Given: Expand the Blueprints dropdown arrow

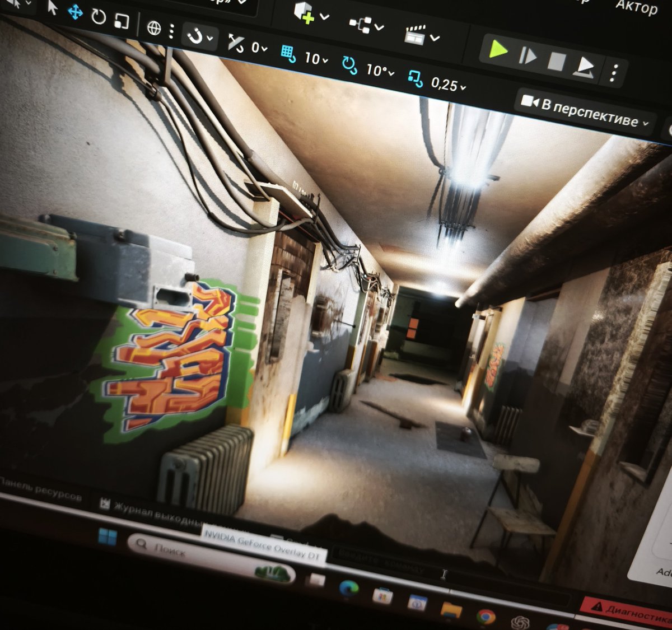Looking at the screenshot, I should pos(379,27).
